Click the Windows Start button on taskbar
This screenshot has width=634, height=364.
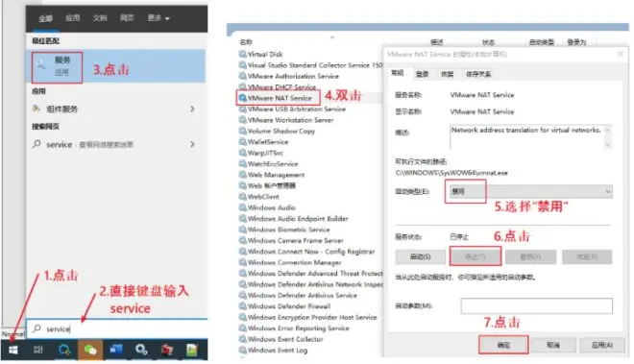(x=12, y=350)
